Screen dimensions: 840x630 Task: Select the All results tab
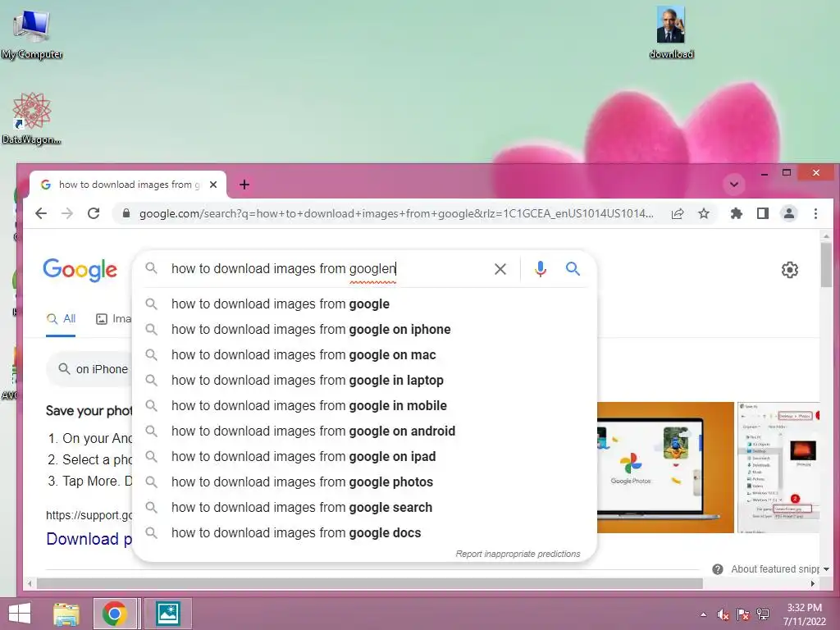click(61, 319)
